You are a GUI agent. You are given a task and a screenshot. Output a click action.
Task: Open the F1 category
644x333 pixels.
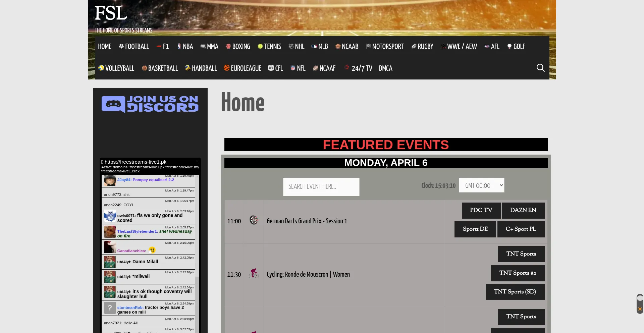pos(163,47)
